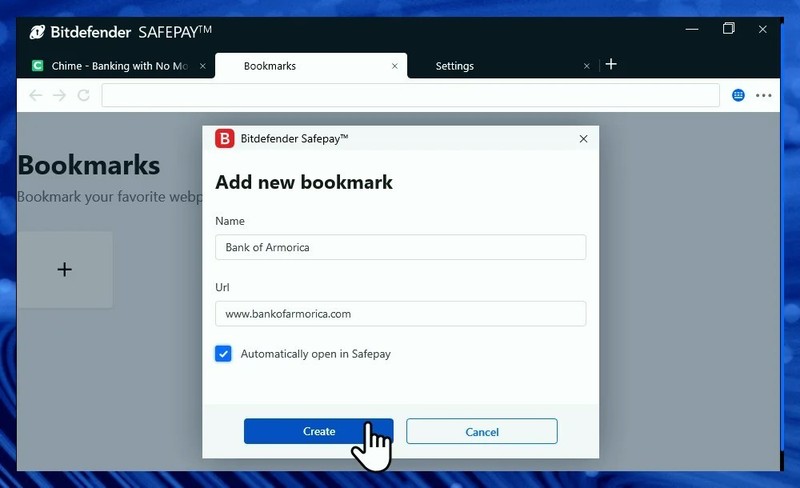
Task: Restore down the Safepay window
Action: tap(729, 29)
